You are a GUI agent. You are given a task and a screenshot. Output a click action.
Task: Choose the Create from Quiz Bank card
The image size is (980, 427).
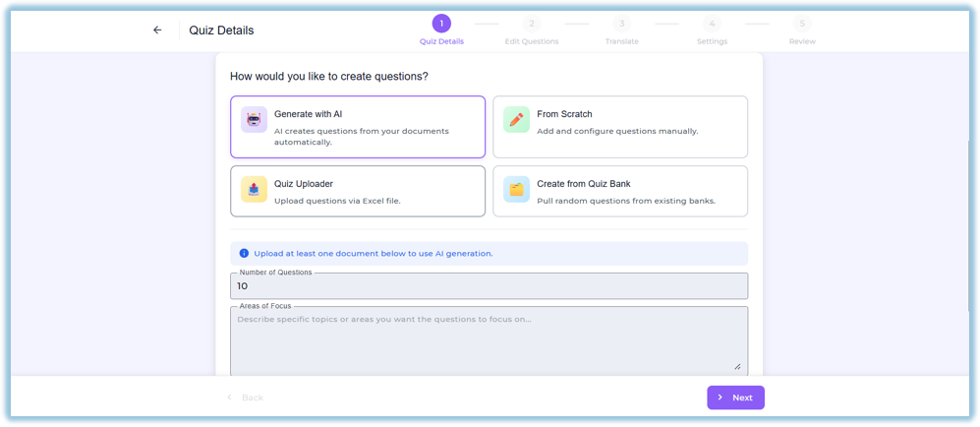620,191
